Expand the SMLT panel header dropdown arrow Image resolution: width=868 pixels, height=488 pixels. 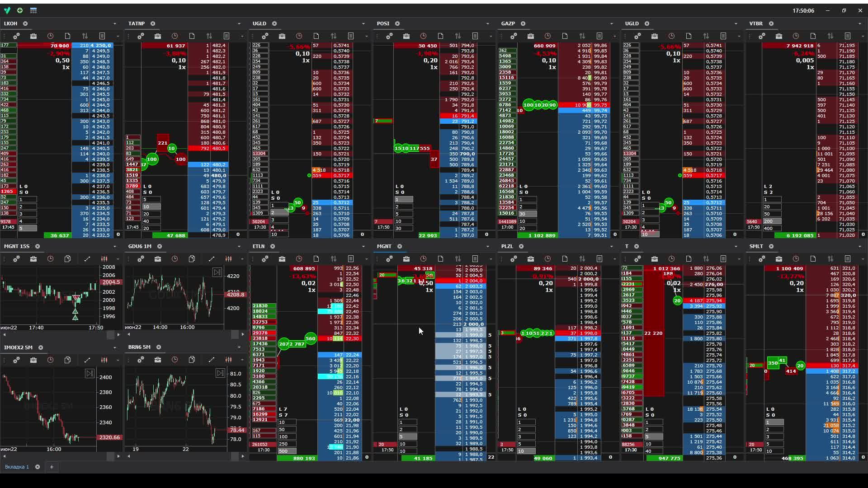[860, 246]
